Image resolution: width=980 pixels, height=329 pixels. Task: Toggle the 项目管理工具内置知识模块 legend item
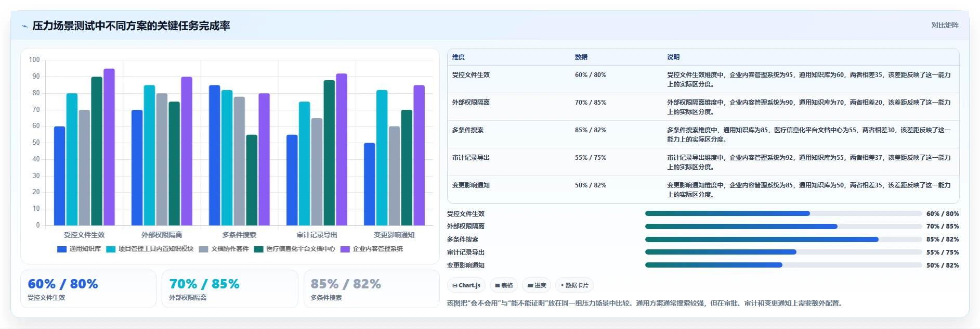[x=150, y=249]
